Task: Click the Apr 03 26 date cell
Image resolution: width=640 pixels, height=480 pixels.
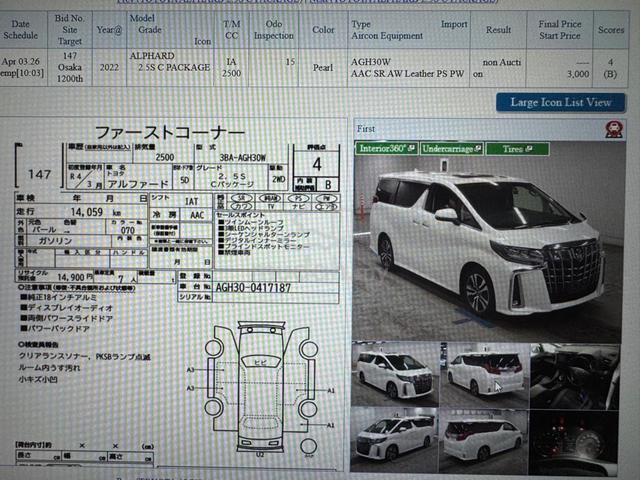Action: pyautogui.click(x=22, y=68)
